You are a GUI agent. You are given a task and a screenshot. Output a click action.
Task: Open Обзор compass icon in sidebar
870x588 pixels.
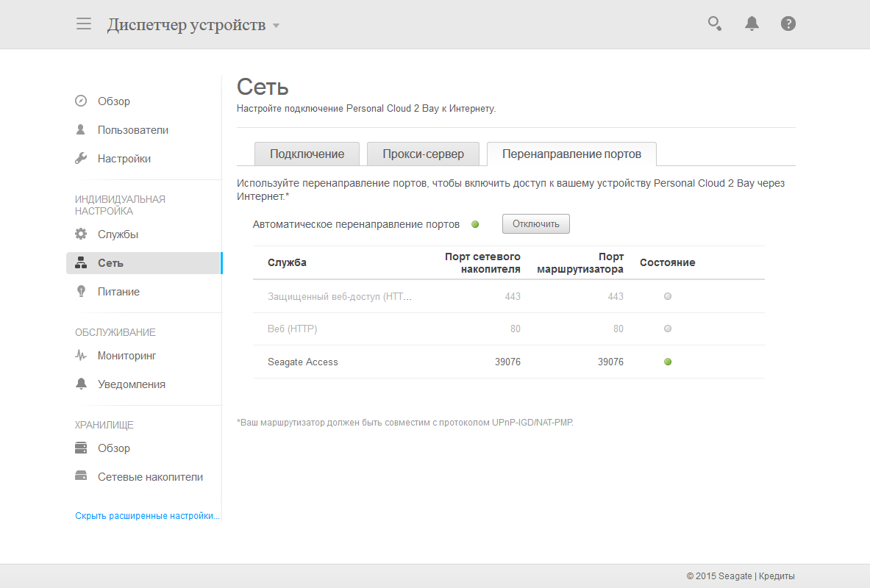click(x=81, y=101)
